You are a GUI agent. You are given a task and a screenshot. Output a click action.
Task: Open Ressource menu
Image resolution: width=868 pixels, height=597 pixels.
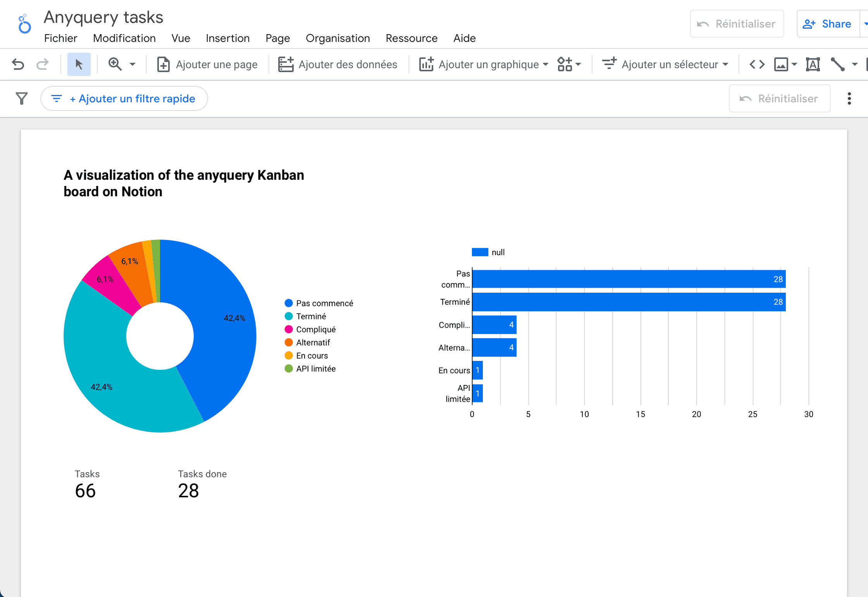412,38
